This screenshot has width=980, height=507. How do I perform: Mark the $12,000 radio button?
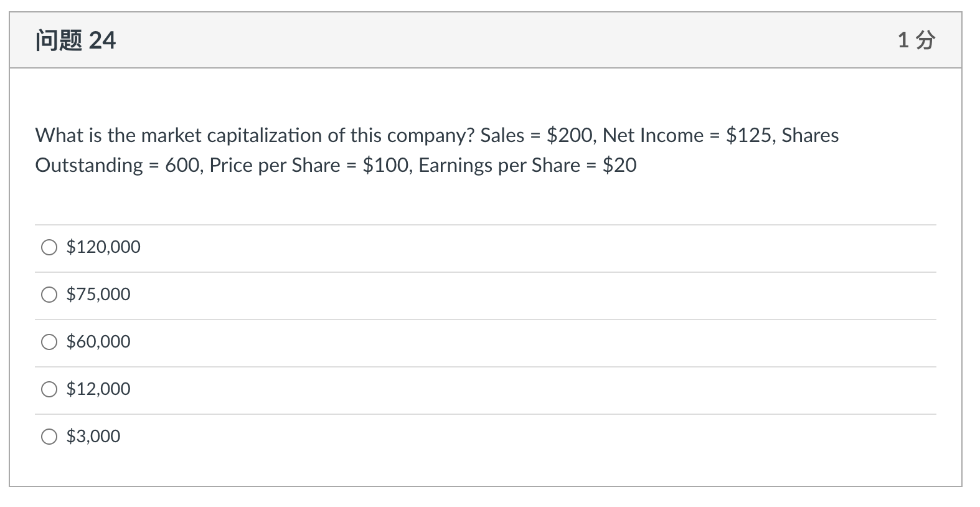click(49, 389)
